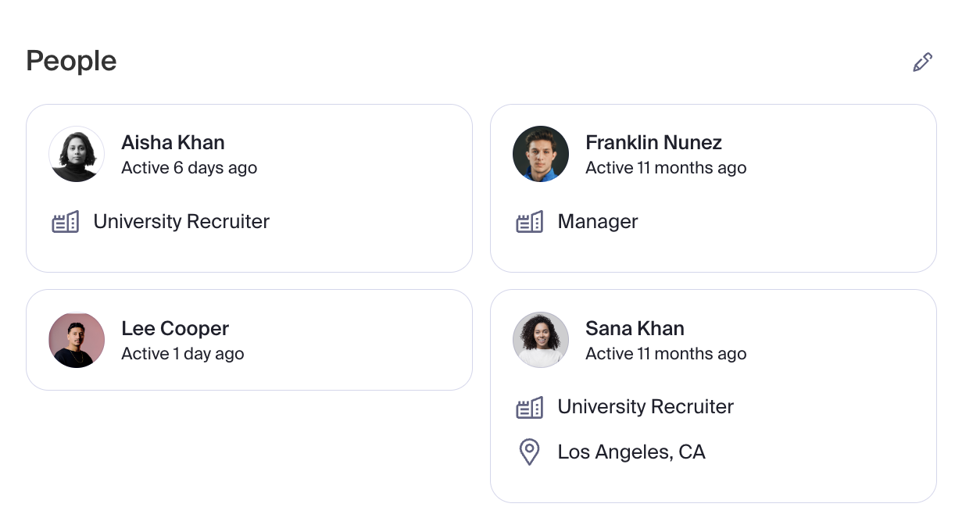Click the Manager title text
The height and width of the screenshot is (525, 980).
coord(598,222)
